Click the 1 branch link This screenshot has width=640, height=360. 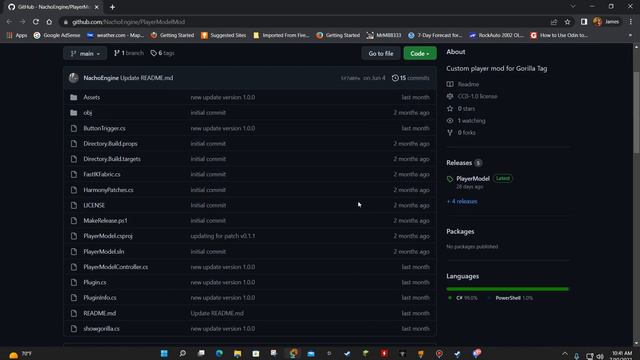[129, 53]
